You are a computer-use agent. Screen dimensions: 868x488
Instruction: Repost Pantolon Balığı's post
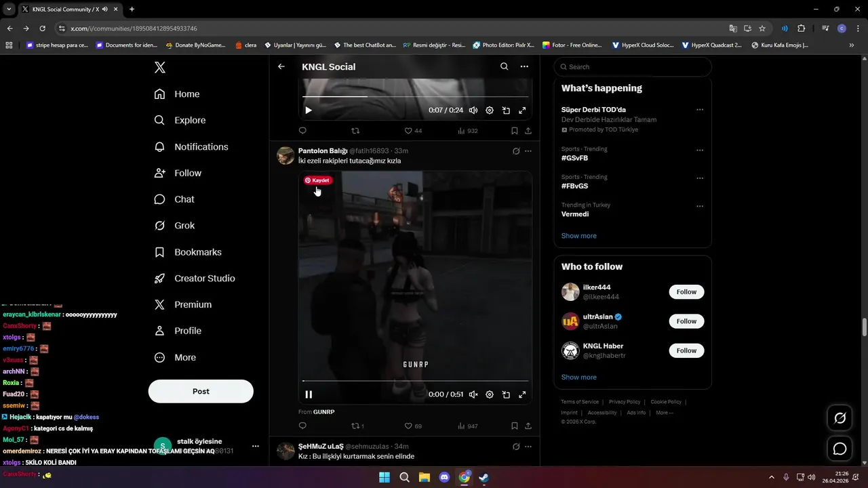click(x=357, y=426)
